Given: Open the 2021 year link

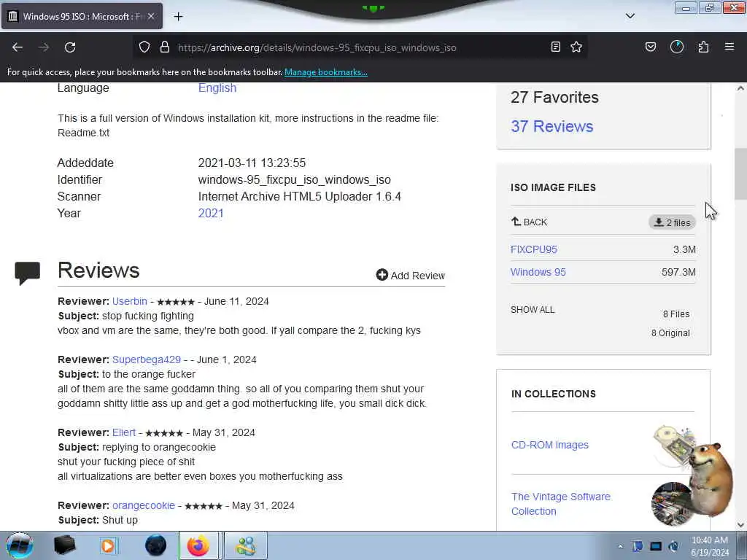Looking at the screenshot, I should pyautogui.click(x=211, y=213).
